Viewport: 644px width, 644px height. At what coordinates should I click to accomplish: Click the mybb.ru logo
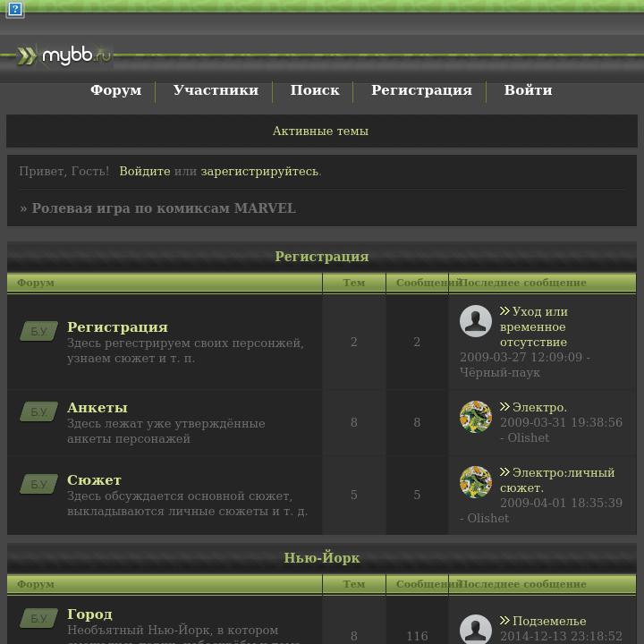click(64, 55)
